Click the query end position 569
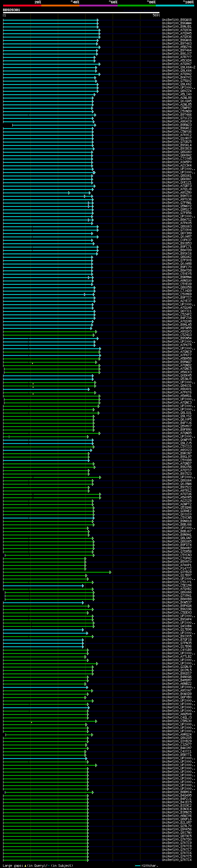The image size is (197, 868). pos(155,15)
